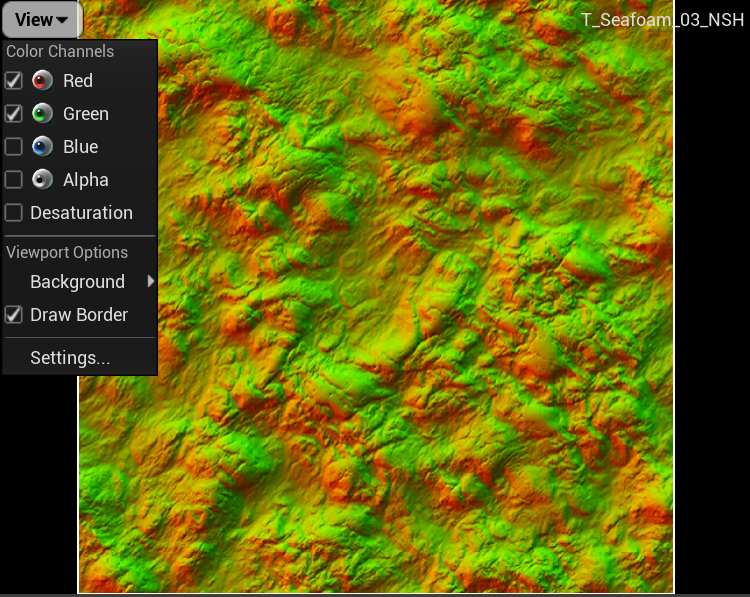Click the red channel eye icon

click(42, 81)
